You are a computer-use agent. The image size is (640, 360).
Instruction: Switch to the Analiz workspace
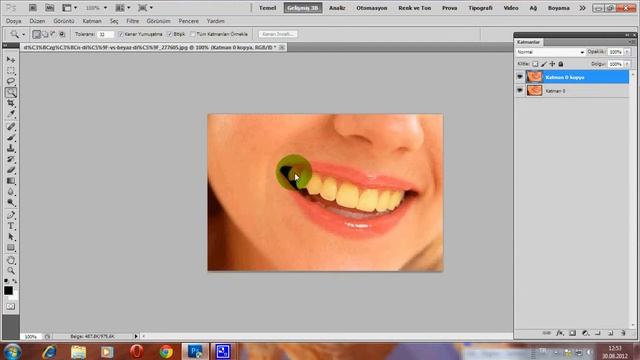[337, 8]
